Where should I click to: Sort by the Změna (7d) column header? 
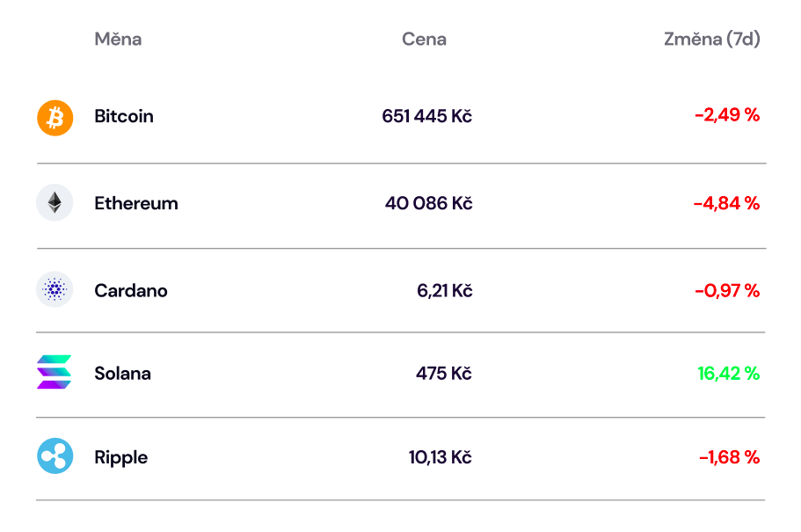[x=712, y=39]
